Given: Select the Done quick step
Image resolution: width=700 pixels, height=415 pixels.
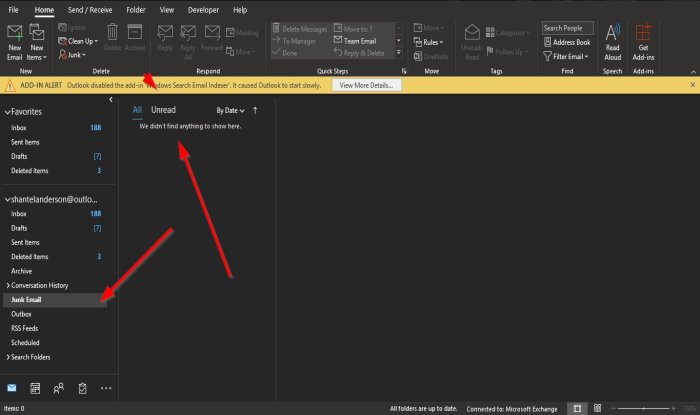Looking at the screenshot, I should pos(285,53).
